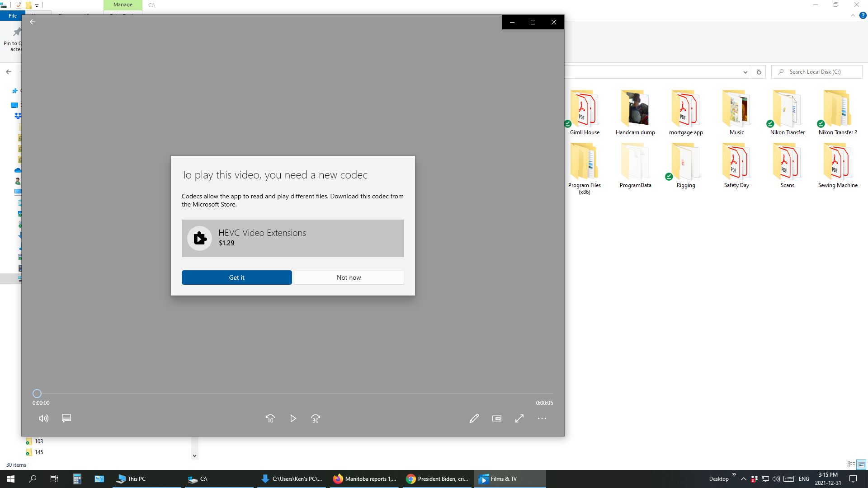The width and height of the screenshot is (868, 488).
Task: Skip forward 30 seconds
Action: point(316,418)
